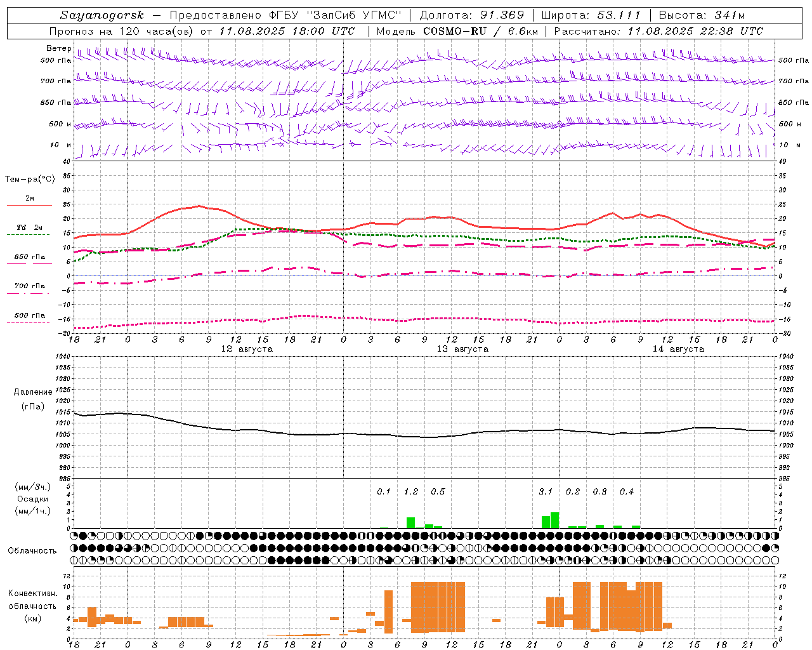This screenshot has height=650, width=812.
Task: Click the Рассчитано: 11.08.2025 22:38 UTC timestamp
Action: (x=658, y=31)
